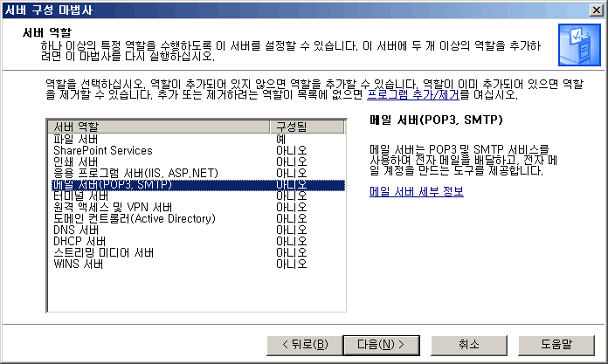The image size is (608, 364).
Task: Go back with the 뒤로 button
Action: click(300, 345)
